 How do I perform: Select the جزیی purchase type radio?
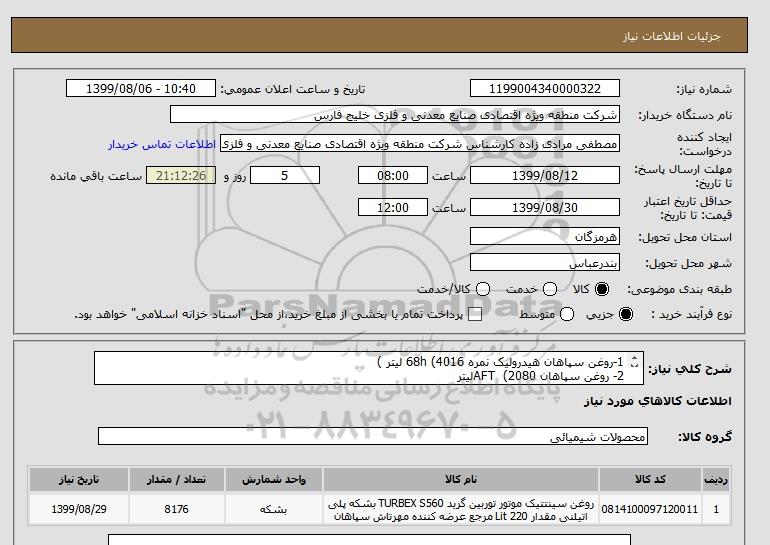click(626, 314)
